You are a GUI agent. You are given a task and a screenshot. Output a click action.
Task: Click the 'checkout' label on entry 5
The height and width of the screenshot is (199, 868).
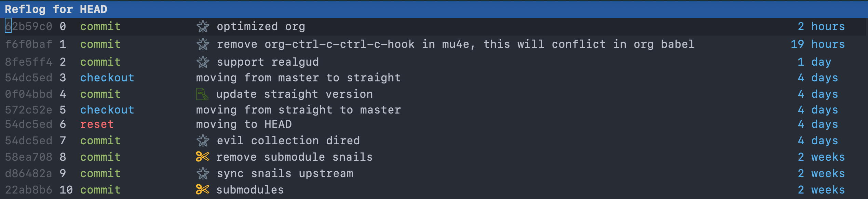coord(107,110)
